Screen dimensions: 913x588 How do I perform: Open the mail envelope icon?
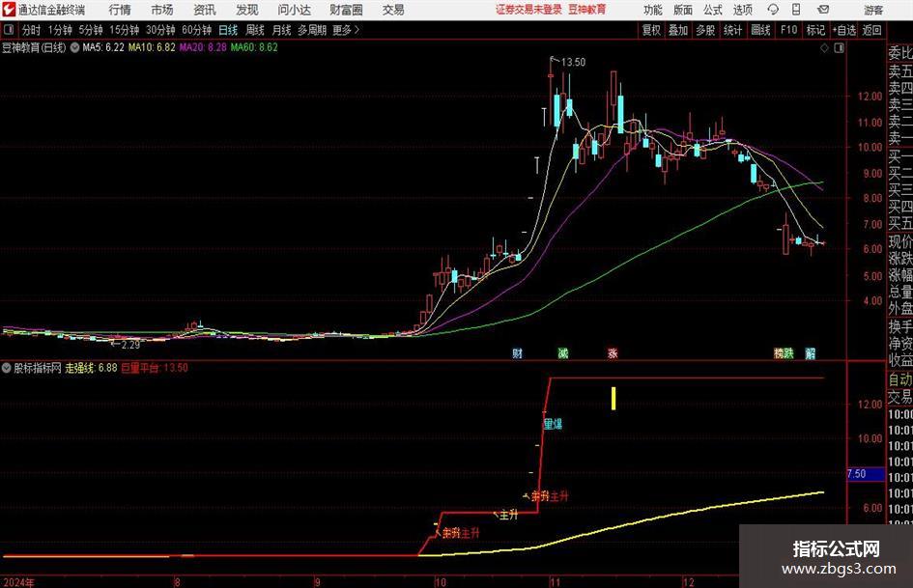coord(823,10)
